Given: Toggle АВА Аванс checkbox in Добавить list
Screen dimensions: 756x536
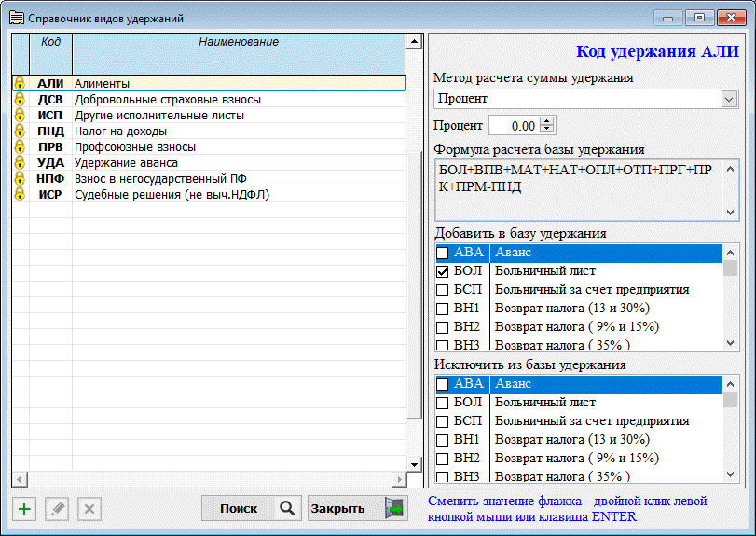Looking at the screenshot, I should [442, 253].
